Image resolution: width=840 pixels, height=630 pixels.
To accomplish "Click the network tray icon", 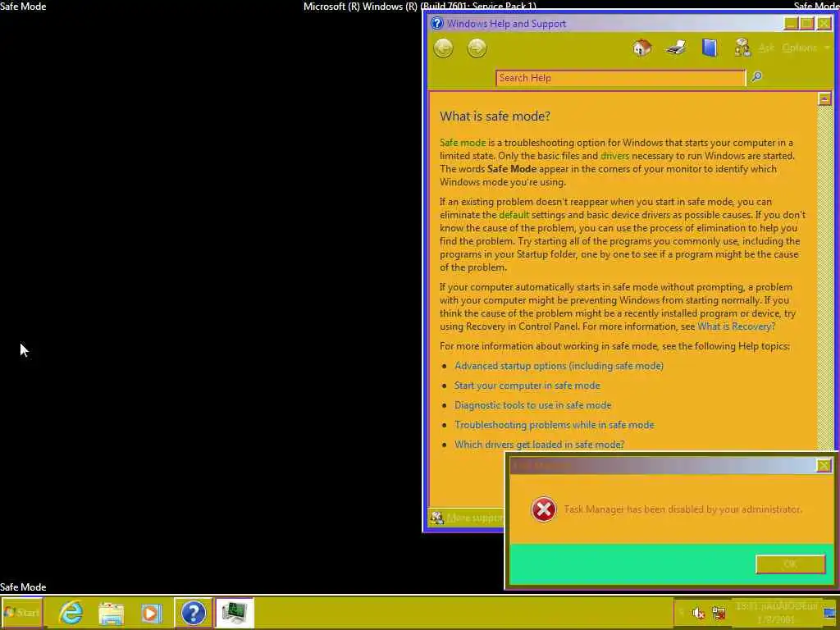I will pyautogui.click(x=719, y=612).
